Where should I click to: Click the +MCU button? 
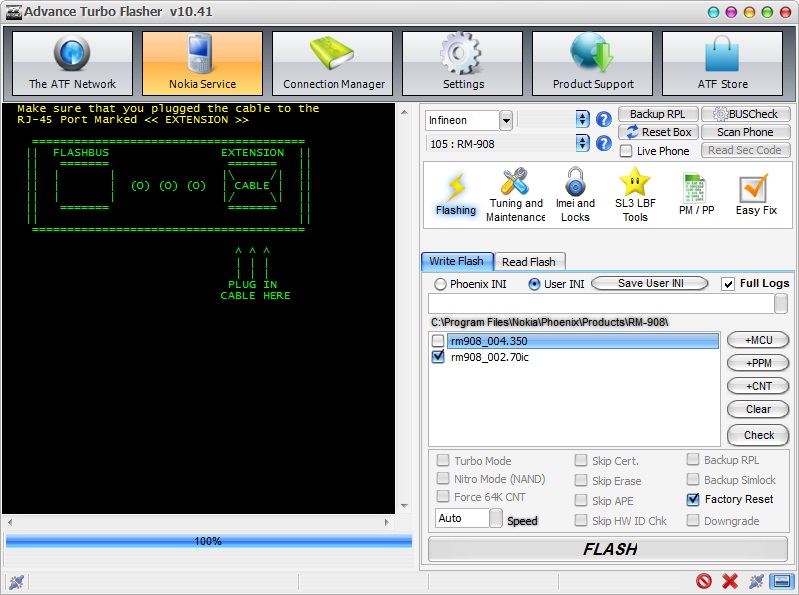tap(758, 340)
